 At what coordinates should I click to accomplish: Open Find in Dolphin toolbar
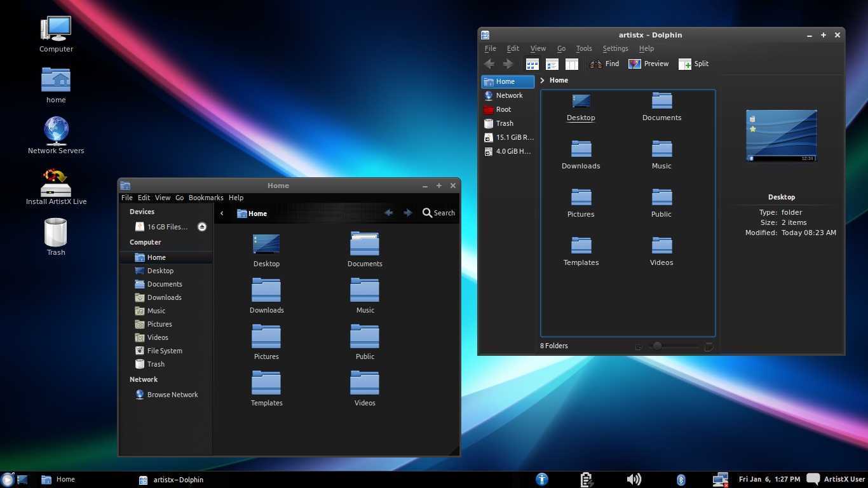[604, 64]
